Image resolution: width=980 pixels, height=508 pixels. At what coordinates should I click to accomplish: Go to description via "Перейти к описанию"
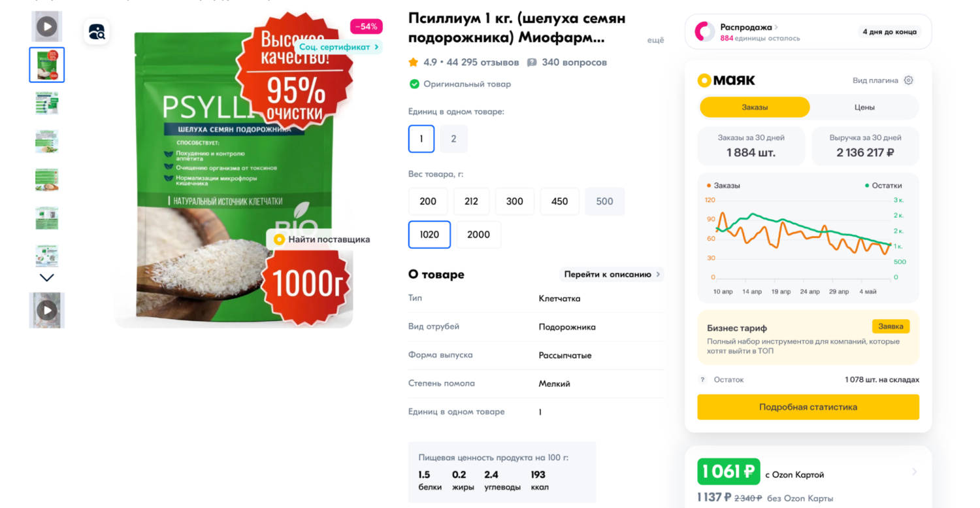point(612,275)
